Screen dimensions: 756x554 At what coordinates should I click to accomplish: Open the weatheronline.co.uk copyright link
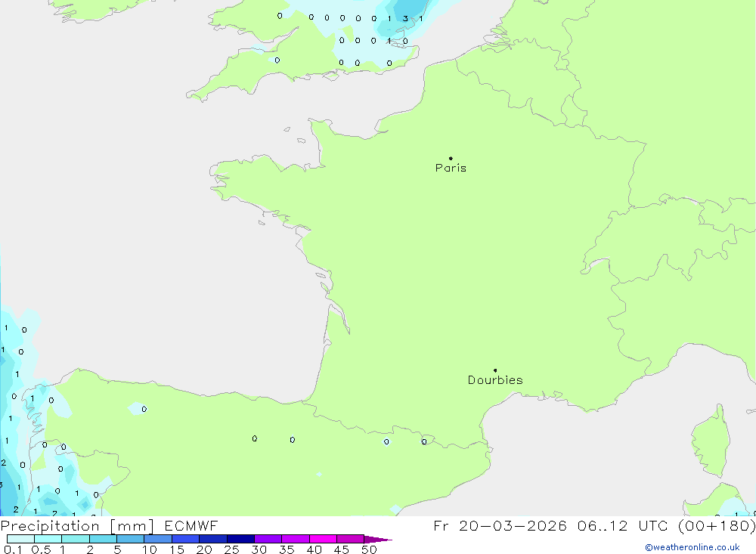click(692, 547)
